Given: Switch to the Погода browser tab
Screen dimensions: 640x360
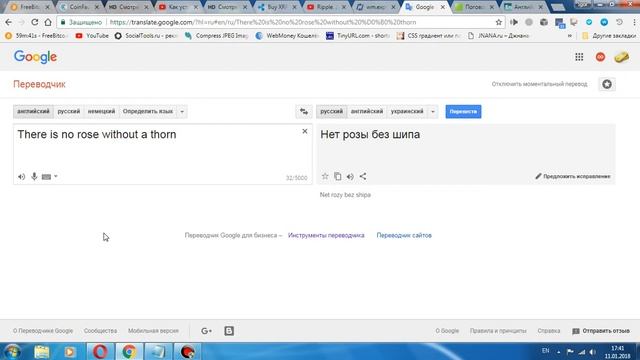Looking at the screenshot, I should [474, 7].
